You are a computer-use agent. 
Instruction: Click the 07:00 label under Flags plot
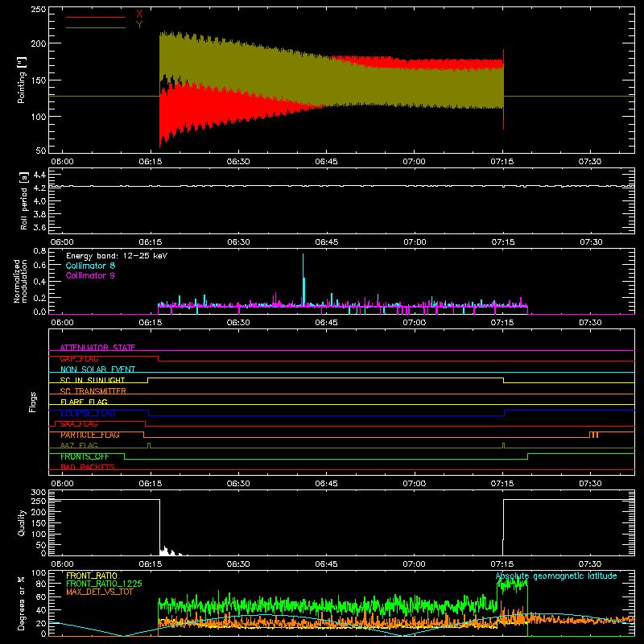[x=414, y=484]
